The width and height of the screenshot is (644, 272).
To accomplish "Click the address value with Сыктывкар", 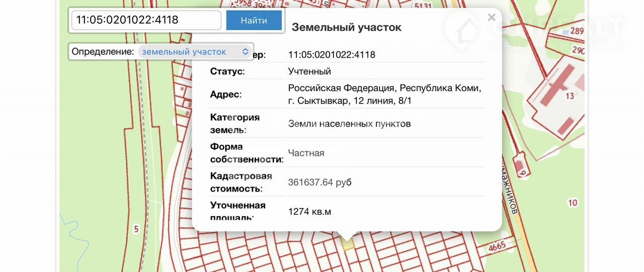I will click(x=384, y=95).
